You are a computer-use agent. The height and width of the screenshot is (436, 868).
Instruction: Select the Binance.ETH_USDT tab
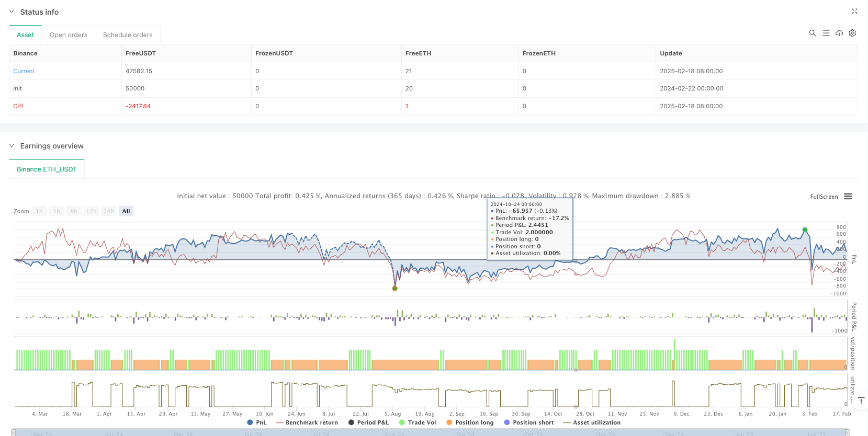(x=47, y=169)
